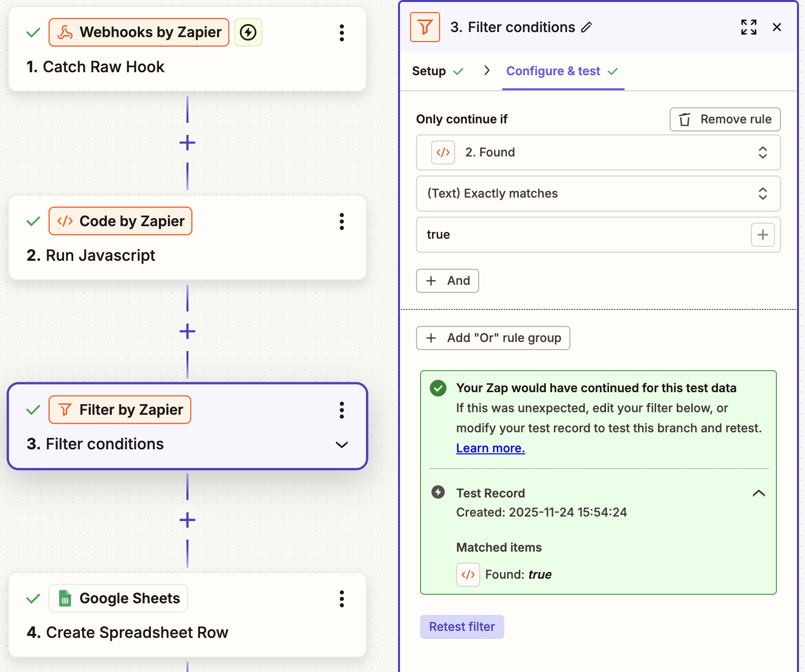Image resolution: width=805 pixels, height=672 pixels.
Task: Open the Run Javascript step options menu
Action: pyautogui.click(x=342, y=221)
